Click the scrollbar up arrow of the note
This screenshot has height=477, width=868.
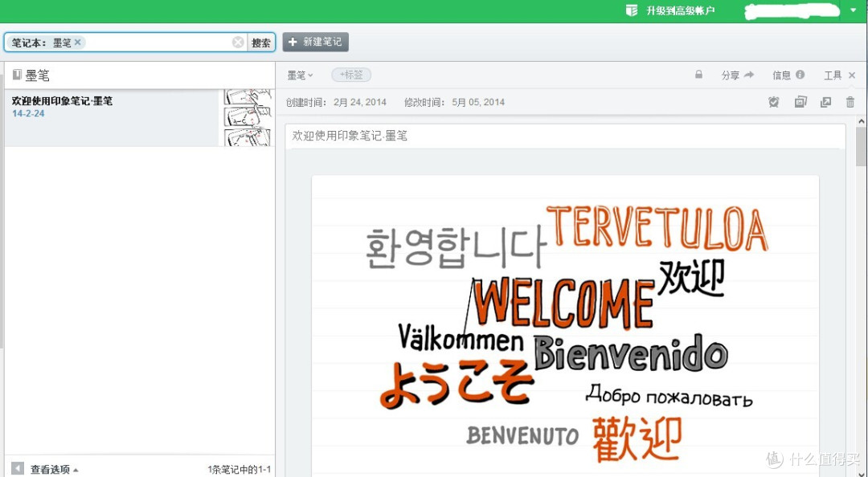tap(862, 120)
